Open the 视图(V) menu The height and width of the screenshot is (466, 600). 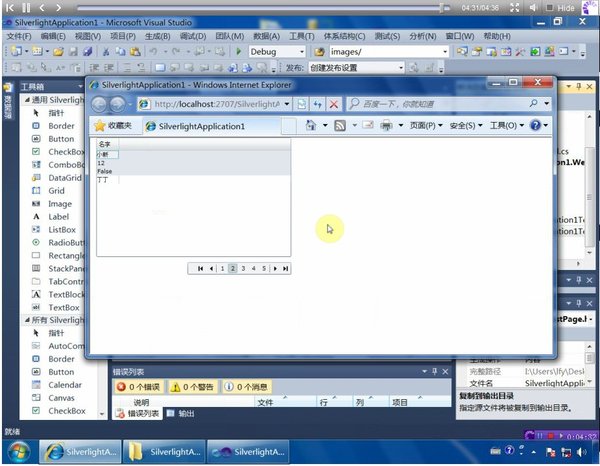point(88,36)
